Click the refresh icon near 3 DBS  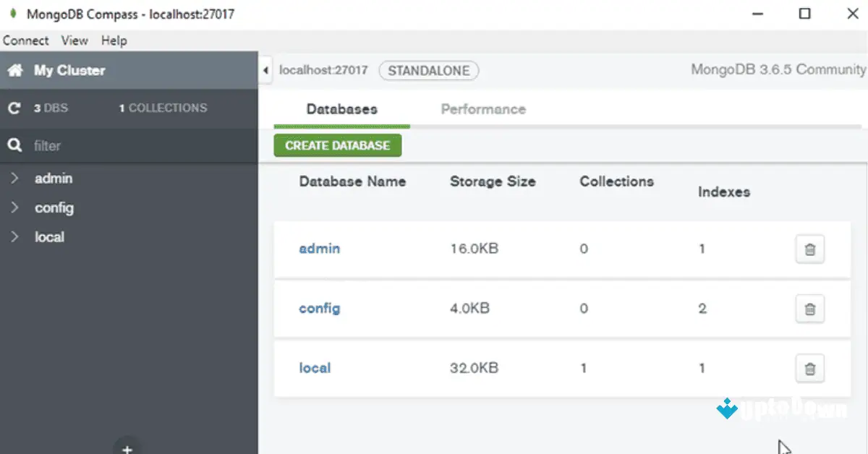(13, 107)
